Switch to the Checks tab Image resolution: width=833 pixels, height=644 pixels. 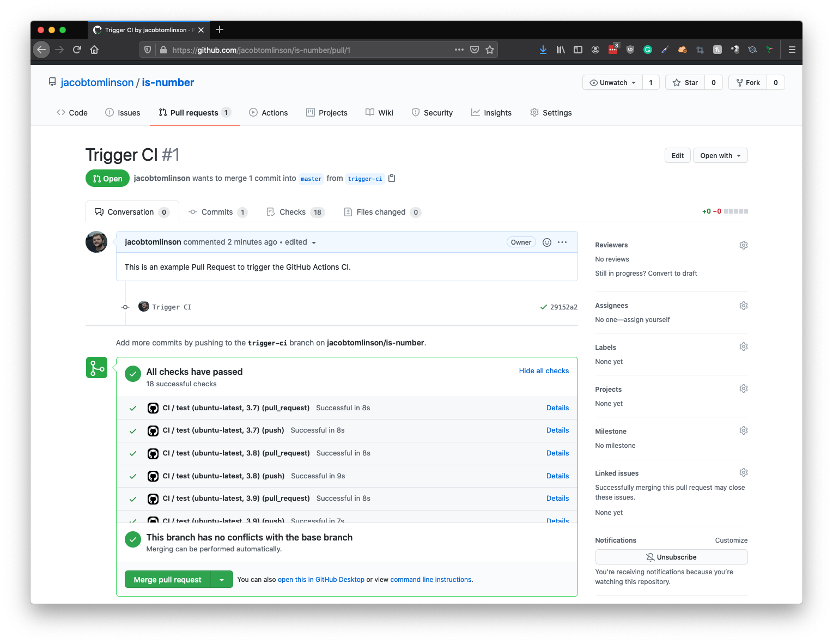pyautogui.click(x=293, y=212)
